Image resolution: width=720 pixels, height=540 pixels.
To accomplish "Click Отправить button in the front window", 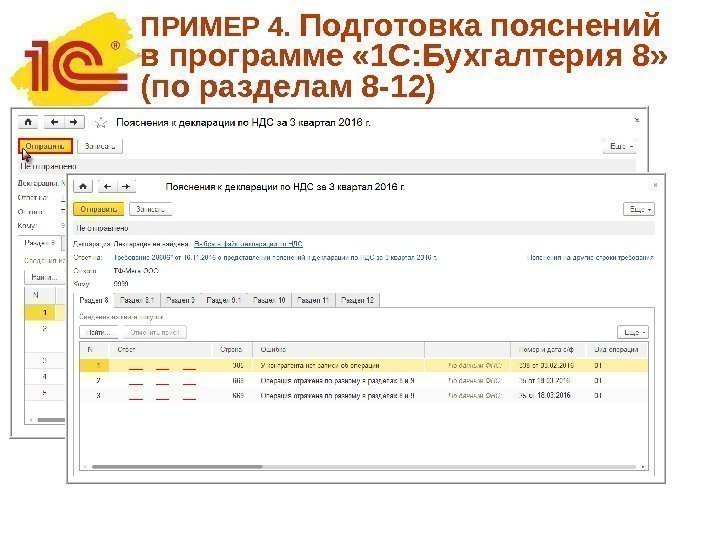I will coord(99,209).
